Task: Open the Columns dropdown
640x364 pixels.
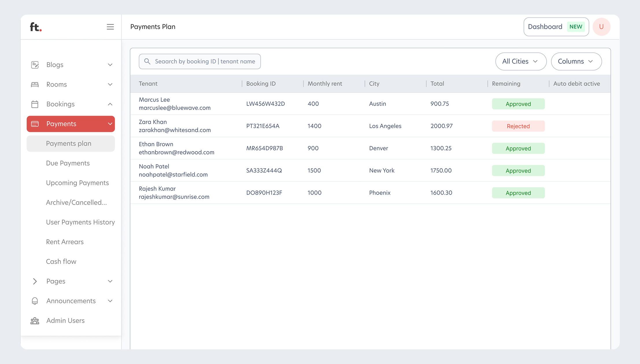Action: [576, 61]
